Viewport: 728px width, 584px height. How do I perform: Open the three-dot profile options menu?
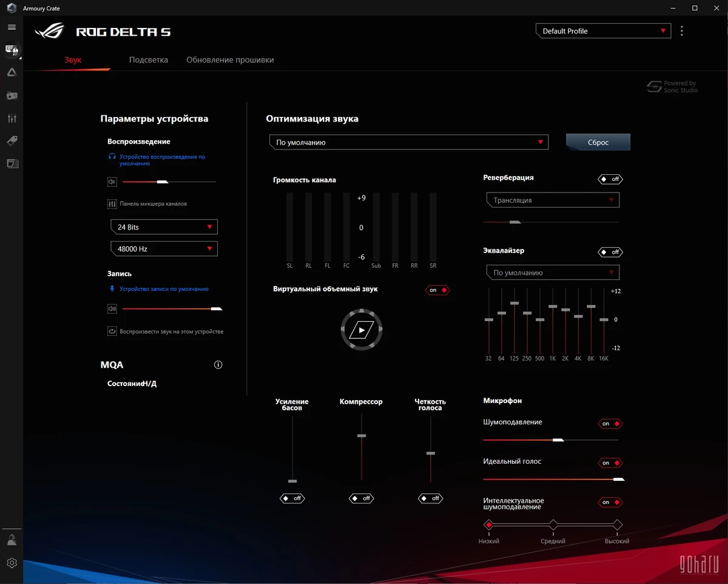point(682,31)
